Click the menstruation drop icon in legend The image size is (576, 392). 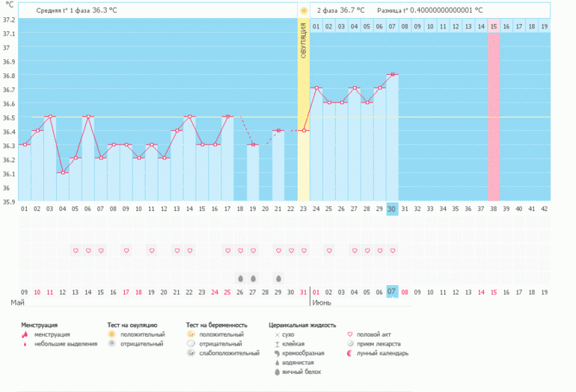(x=25, y=334)
